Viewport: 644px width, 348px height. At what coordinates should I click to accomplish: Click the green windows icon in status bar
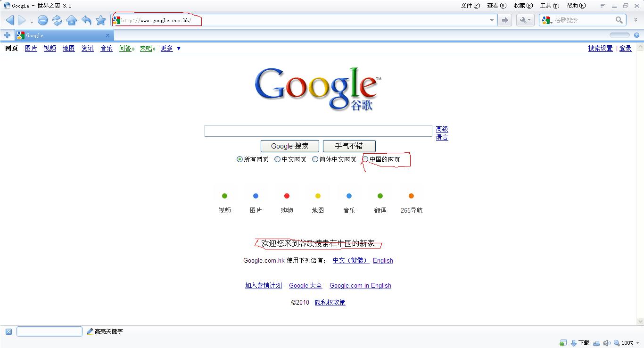pyautogui.click(x=563, y=343)
